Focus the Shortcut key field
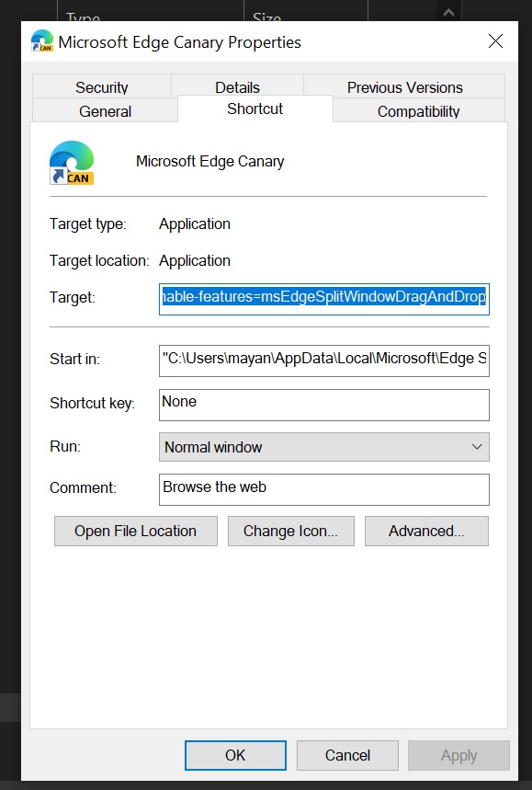Viewport: 532px width, 790px height. pyautogui.click(x=323, y=405)
